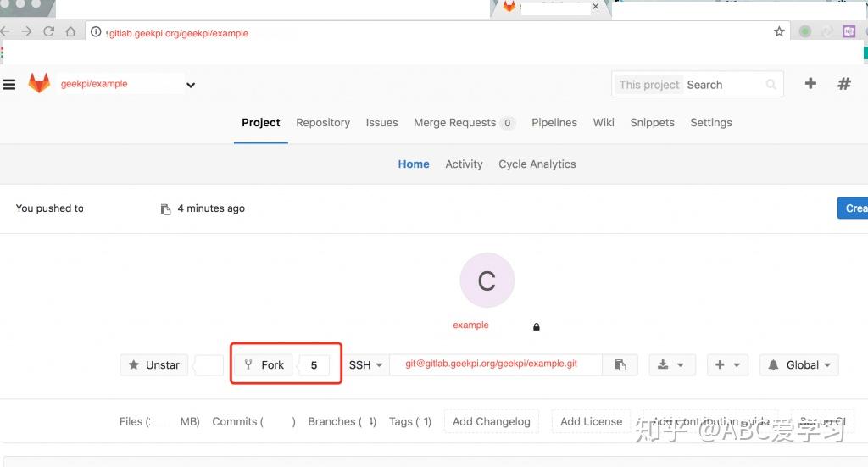The image size is (868, 467).
Task: Click the blue Create merge request button
Action: point(853,208)
